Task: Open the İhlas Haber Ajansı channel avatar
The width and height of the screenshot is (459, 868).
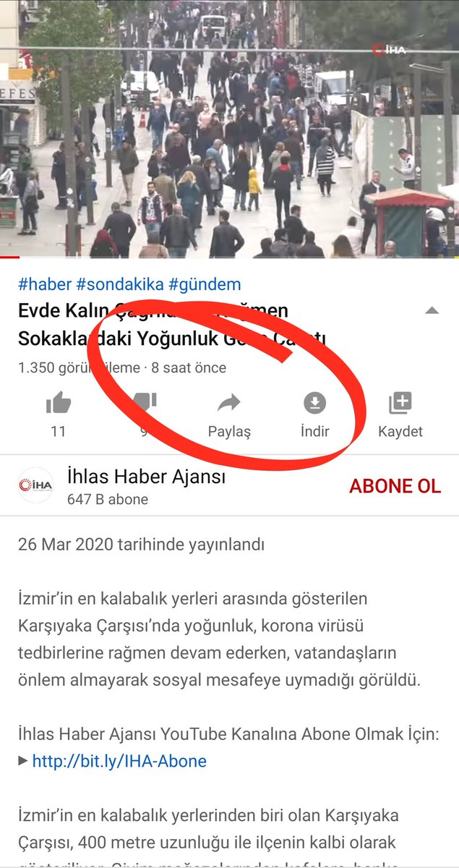Action: (35, 485)
